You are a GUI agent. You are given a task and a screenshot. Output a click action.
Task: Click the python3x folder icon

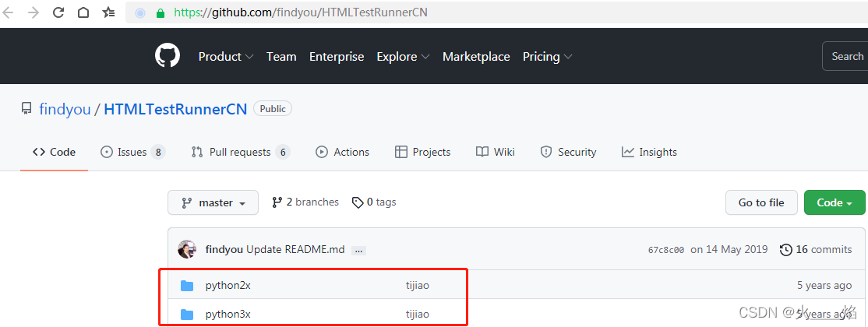tap(187, 315)
